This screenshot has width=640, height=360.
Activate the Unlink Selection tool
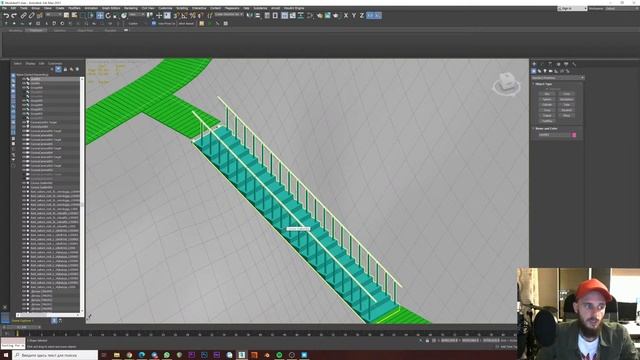[x=31, y=16]
